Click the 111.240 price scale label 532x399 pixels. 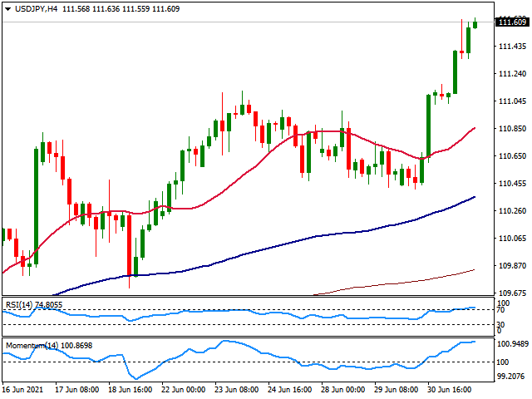(512, 74)
